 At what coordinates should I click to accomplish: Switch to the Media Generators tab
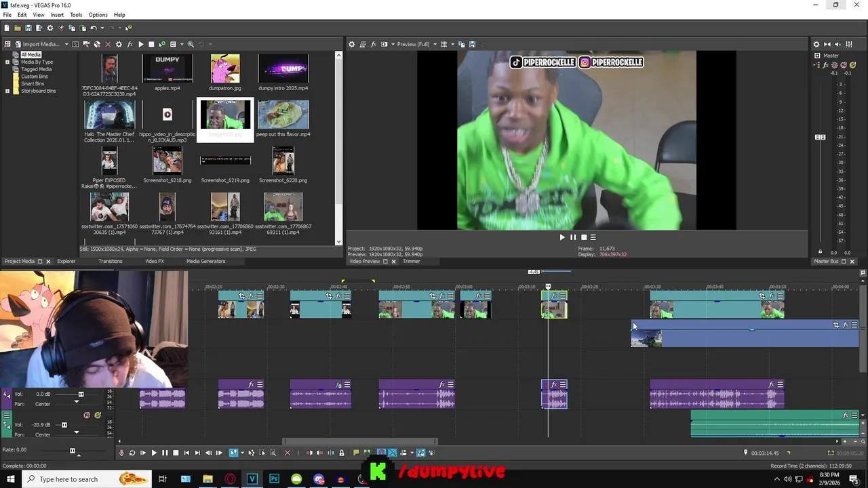pos(205,262)
